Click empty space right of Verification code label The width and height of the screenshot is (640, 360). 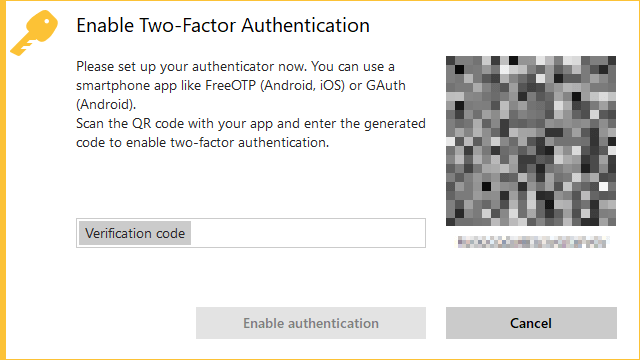click(308, 233)
